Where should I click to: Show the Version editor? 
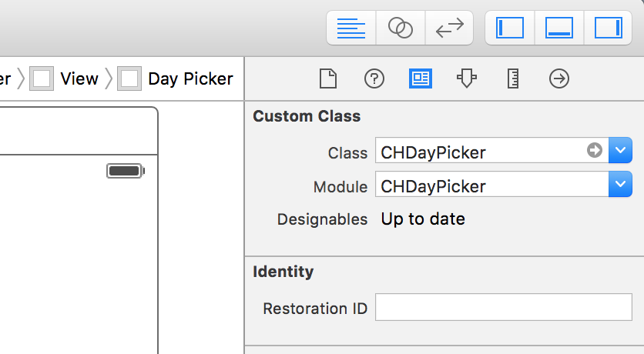pyautogui.click(x=449, y=28)
